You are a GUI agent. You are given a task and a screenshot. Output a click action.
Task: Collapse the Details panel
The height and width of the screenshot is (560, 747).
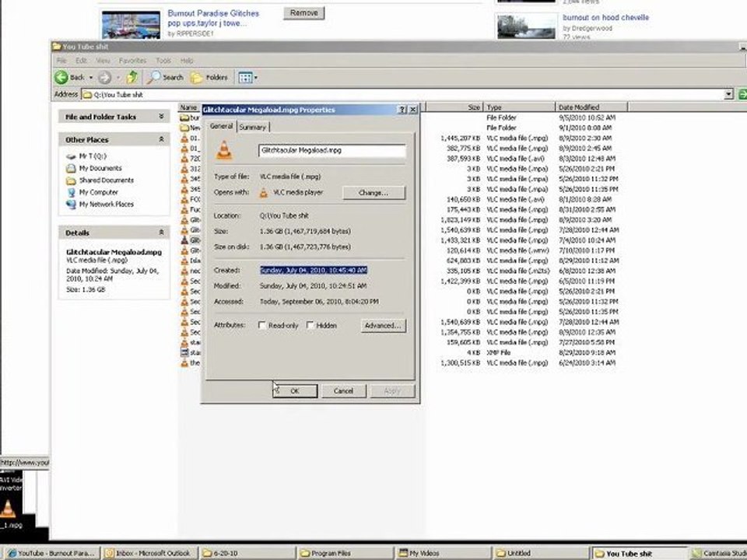coord(162,233)
